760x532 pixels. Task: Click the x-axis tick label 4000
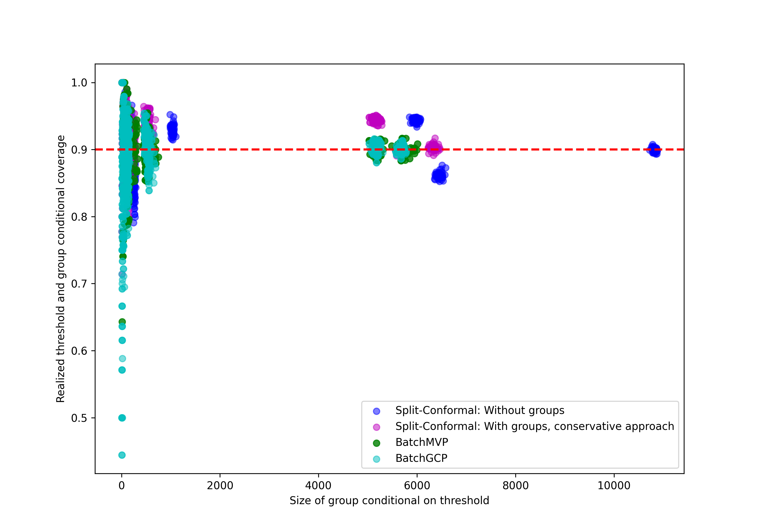click(318, 486)
